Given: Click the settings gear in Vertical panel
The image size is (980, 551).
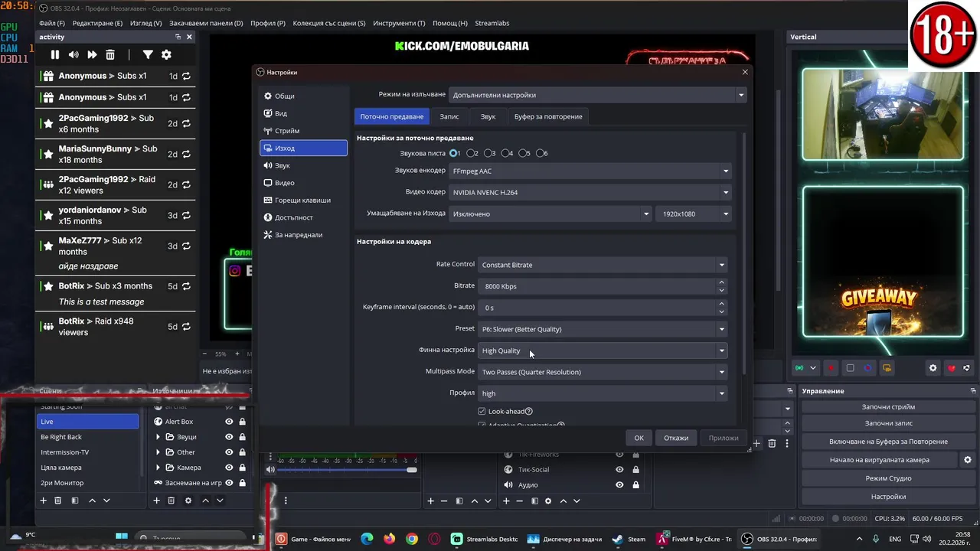Looking at the screenshot, I should pos(933,368).
